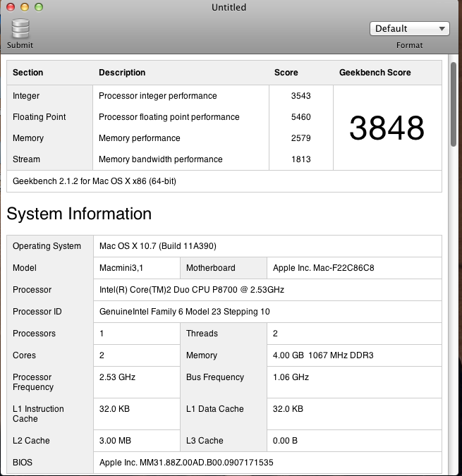Click the Untitled window title
Image resolution: width=462 pixels, height=476 pixels.
pyautogui.click(x=229, y=7)
